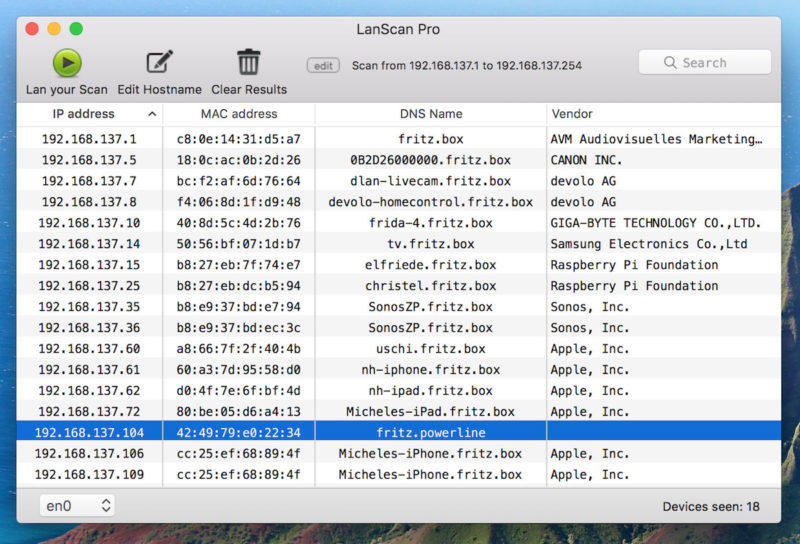This screenshot has height=544, width=800.
Task: Click DNS name Micheles-iPad.fritz.box
Action: pos(431,411)
